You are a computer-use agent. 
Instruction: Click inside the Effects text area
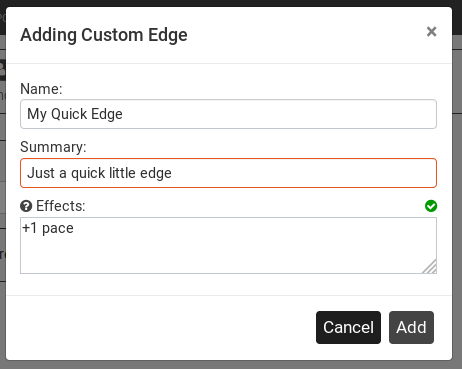pyautogui.click(x=228, y=245)
